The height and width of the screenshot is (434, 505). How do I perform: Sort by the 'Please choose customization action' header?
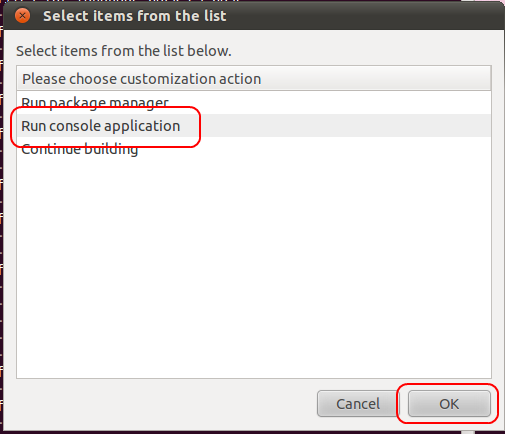click(x=254, y=79)
